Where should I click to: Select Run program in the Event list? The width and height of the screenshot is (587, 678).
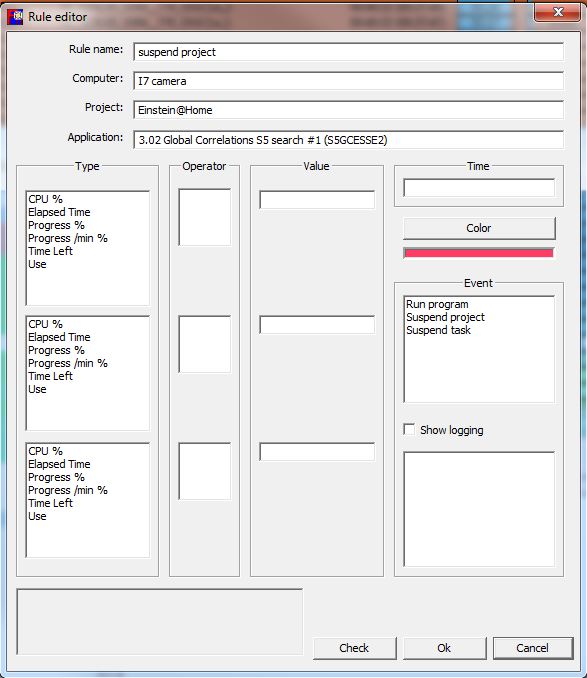point(437,304)
